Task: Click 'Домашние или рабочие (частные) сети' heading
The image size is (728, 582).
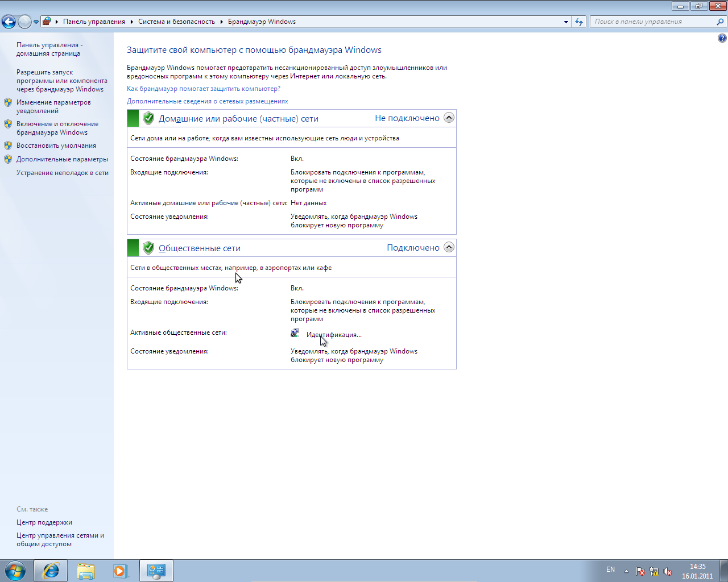Action: pos(238,119)
